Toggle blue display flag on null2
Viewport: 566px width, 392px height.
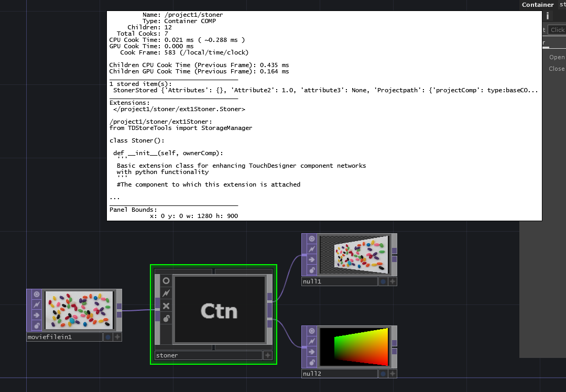pos(383,374)
